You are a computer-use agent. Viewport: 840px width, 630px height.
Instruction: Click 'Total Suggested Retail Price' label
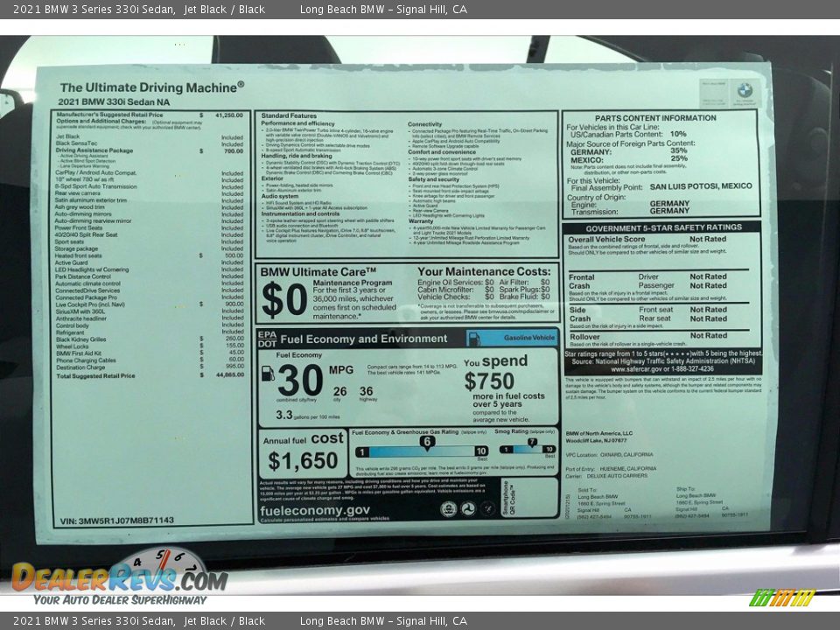pyautogui.click(x=96, y=375)
